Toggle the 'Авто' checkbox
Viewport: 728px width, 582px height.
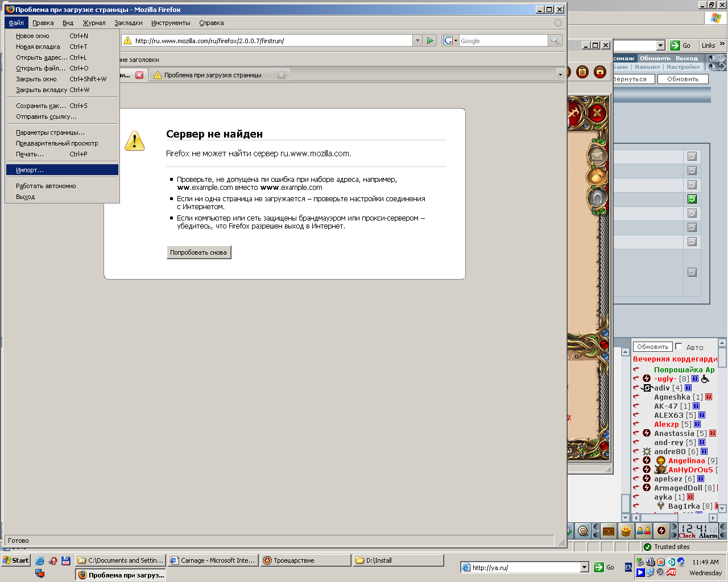[679, 346]
